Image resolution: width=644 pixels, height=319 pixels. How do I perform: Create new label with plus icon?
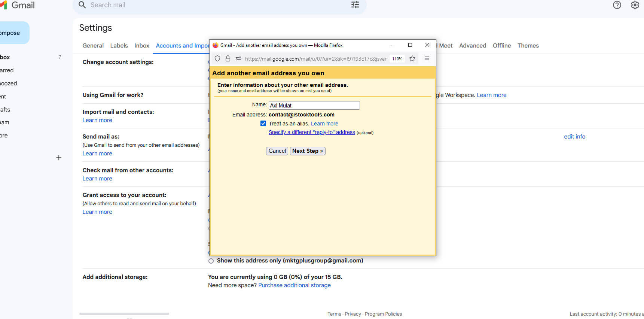tap(59, 158)
